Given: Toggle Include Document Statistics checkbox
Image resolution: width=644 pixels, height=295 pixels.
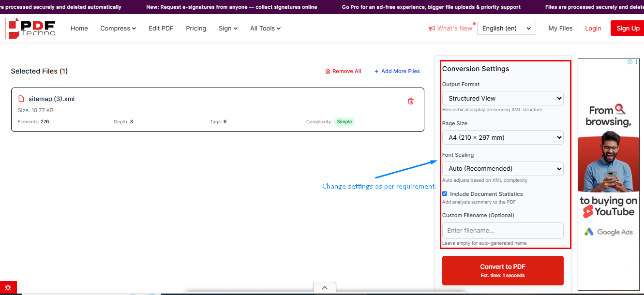Looking at the screenshot, I should 445,193.
